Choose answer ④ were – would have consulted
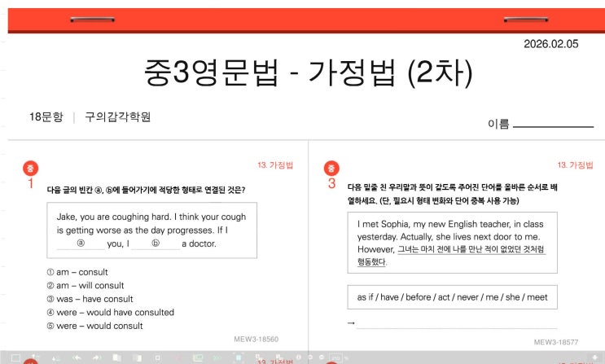 (x=110, y=312)
